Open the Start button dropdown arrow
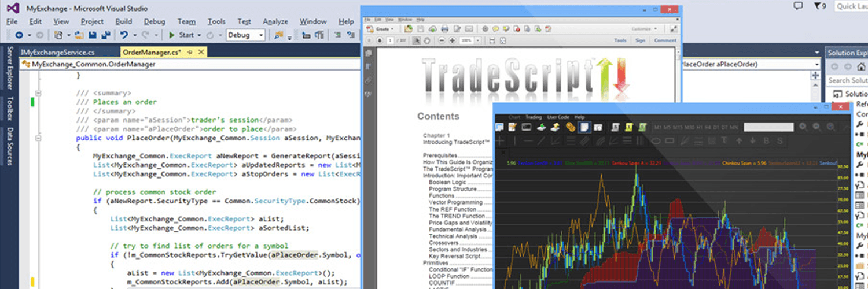The image size is (868, 289). (199, 35)
